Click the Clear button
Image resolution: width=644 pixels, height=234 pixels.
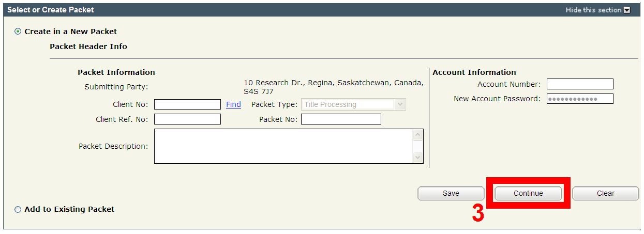pos(606,193)
